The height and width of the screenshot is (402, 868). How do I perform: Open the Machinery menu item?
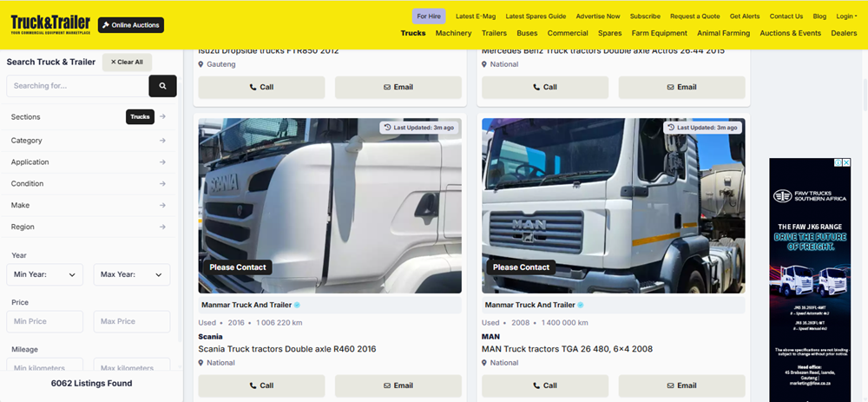[453, 33]
